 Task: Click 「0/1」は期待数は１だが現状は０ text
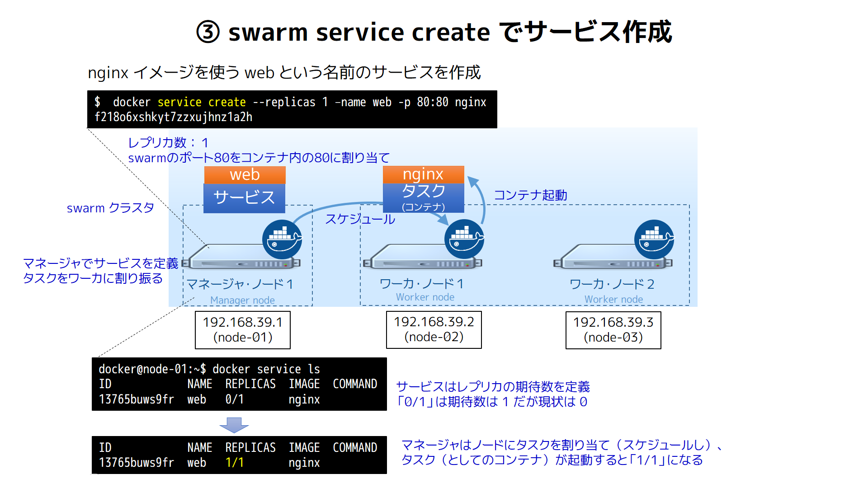(x=492, y=402)
